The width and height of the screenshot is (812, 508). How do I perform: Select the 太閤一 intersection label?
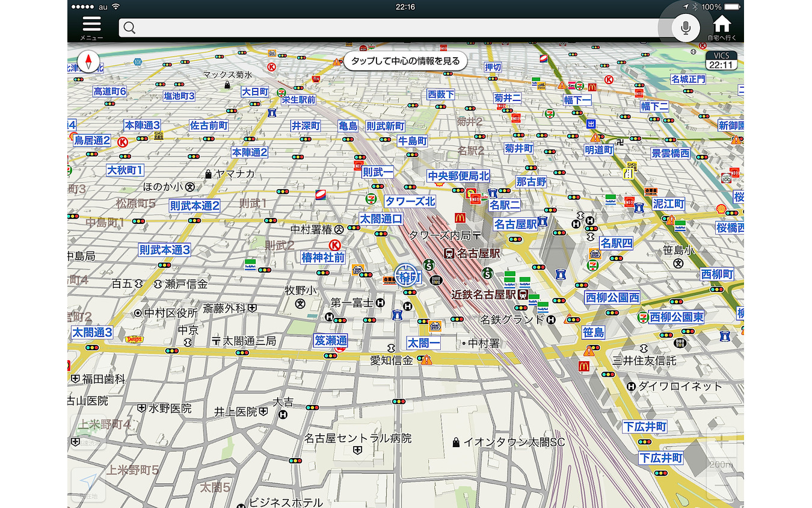point(423,342)
